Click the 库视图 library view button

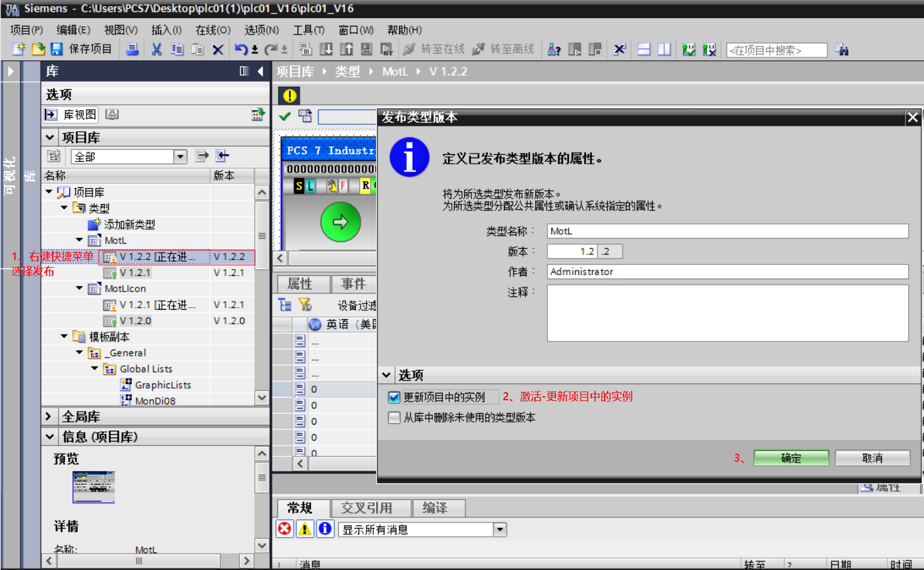tap(71, 115)
